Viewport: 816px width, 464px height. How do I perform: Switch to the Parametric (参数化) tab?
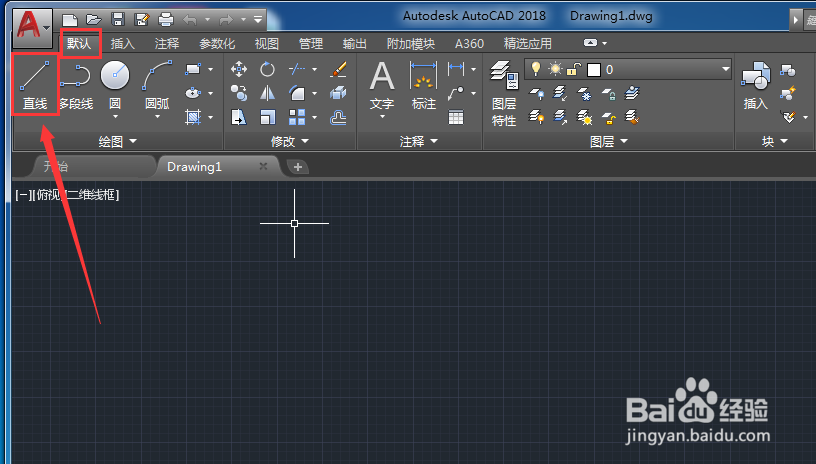(217, 44)
